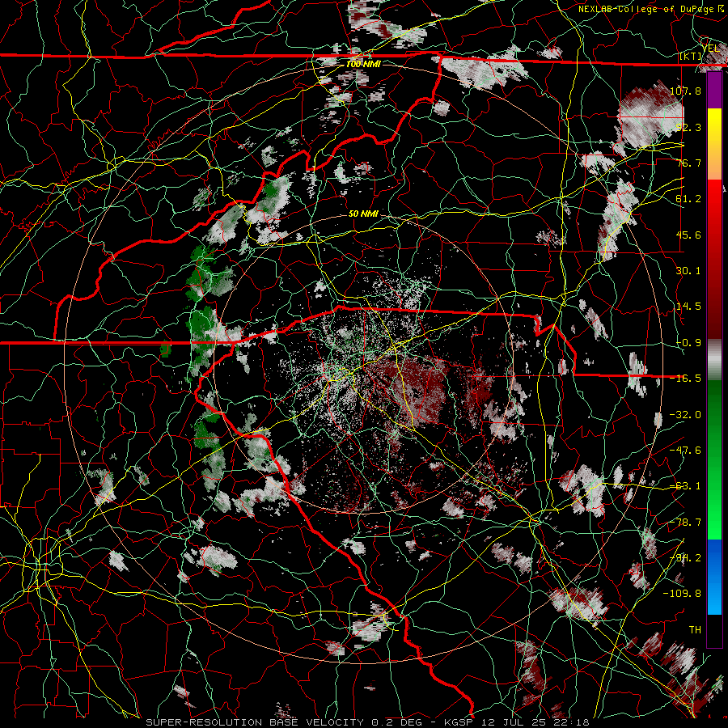Click the 14.5 velocity scale value

tap(688, 307)
